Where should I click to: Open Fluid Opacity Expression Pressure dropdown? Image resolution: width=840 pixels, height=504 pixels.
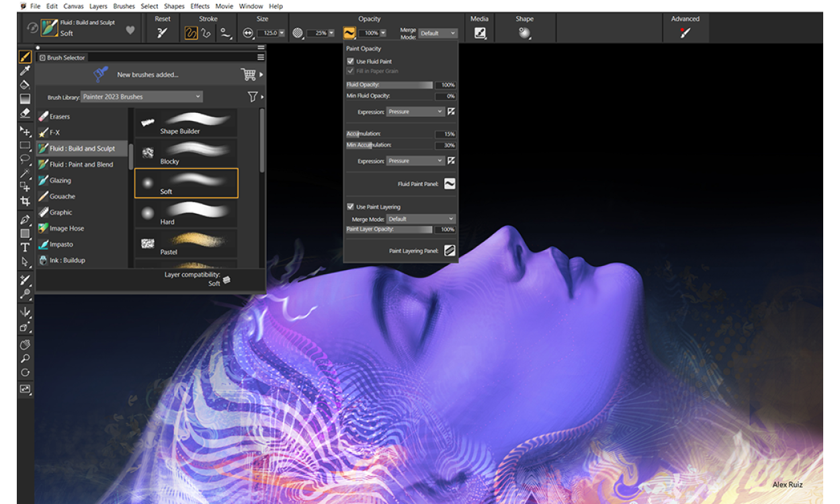[x=415, y=112]
